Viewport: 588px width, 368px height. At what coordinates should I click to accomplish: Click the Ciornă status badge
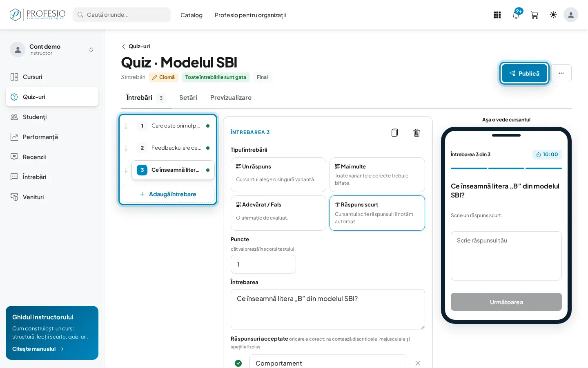[163, 77]
